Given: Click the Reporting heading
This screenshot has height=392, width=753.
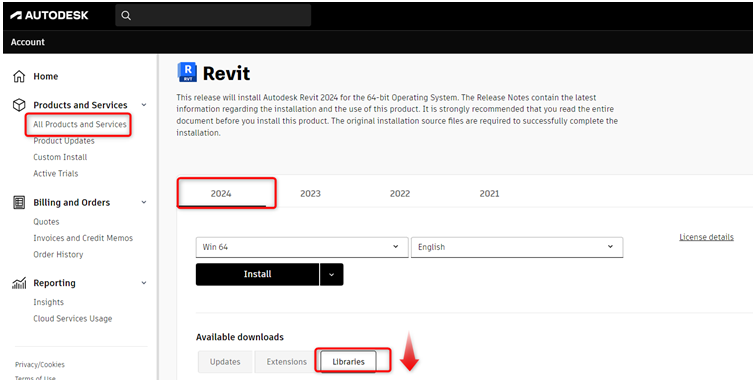Looking at the screenshot, I should (54, 283).
